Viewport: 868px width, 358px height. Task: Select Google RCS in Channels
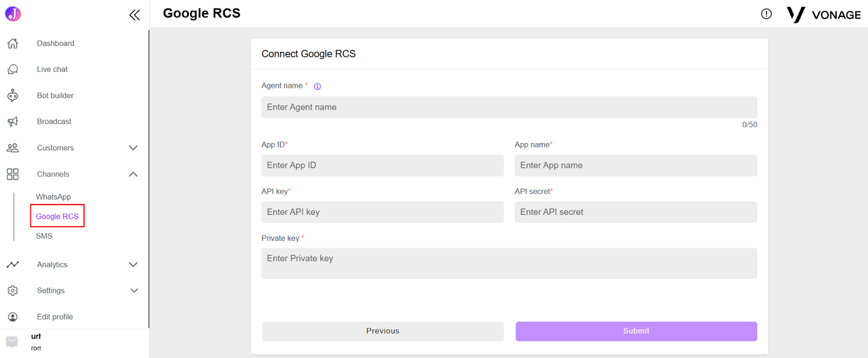(x=57, y=216)
